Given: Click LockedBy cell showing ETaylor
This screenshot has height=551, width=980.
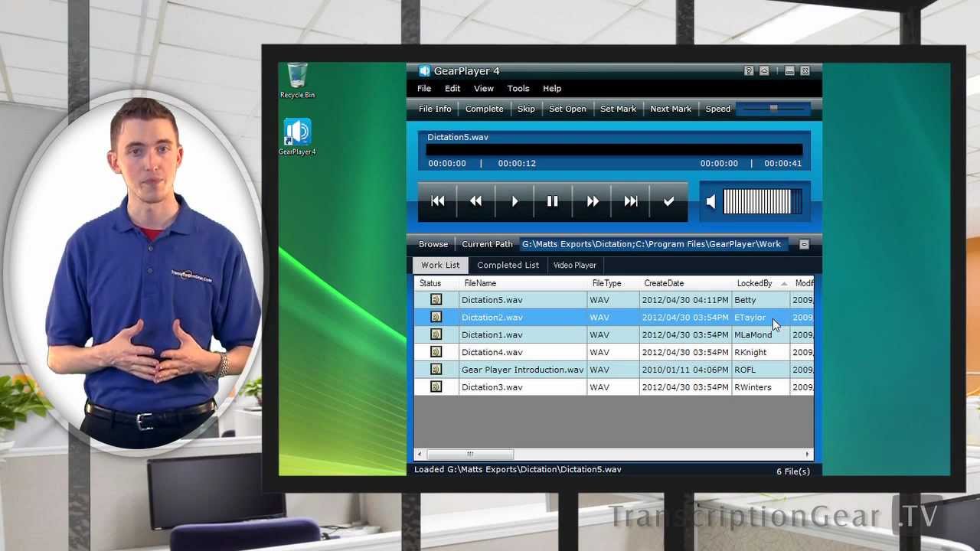Looking at the screenshot, I should click(760, 318).
